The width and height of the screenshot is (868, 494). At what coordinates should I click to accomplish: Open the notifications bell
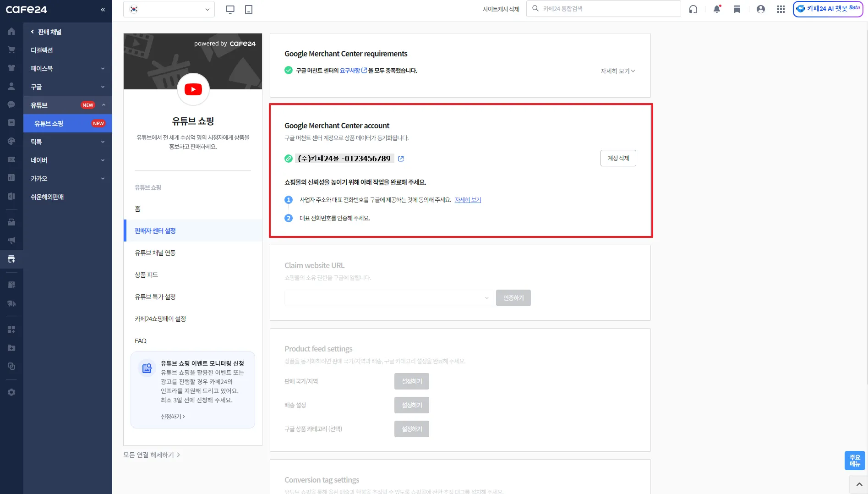point(717,9)
